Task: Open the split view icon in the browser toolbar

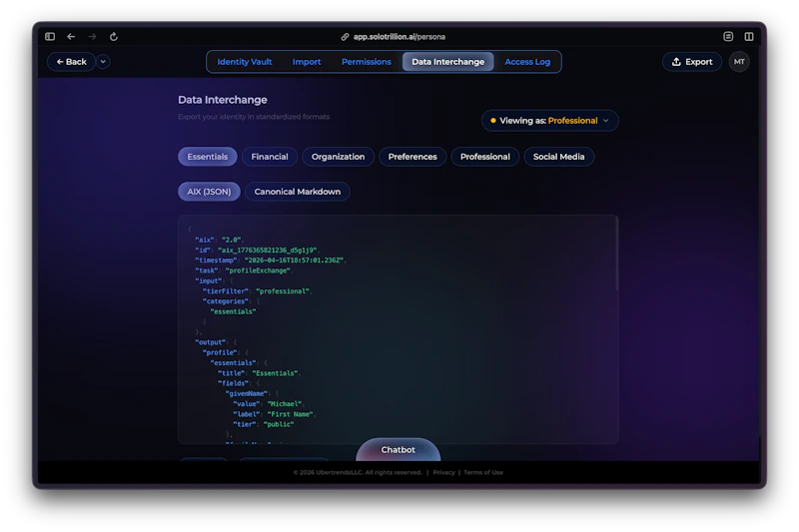Action: click(748, 36)
